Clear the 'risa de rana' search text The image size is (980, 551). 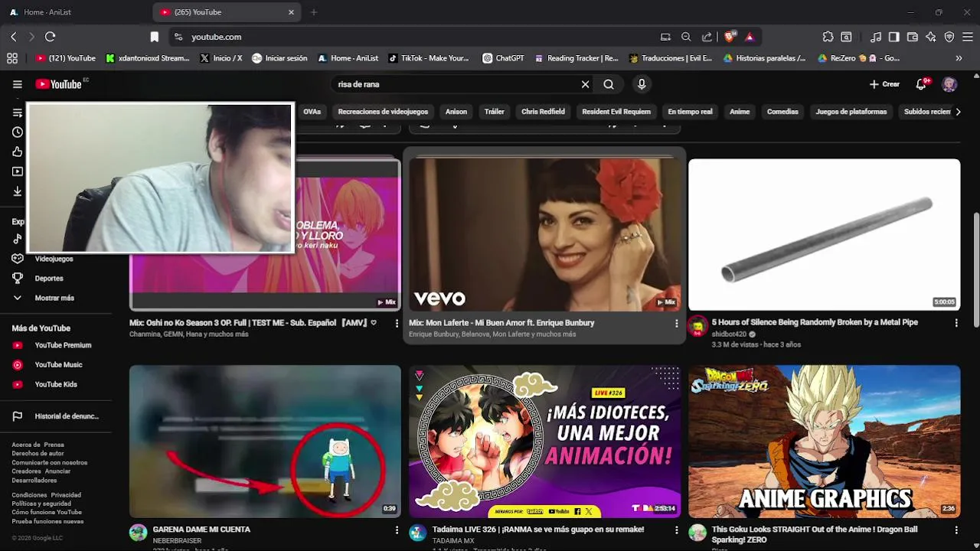(x=585, y=84)
